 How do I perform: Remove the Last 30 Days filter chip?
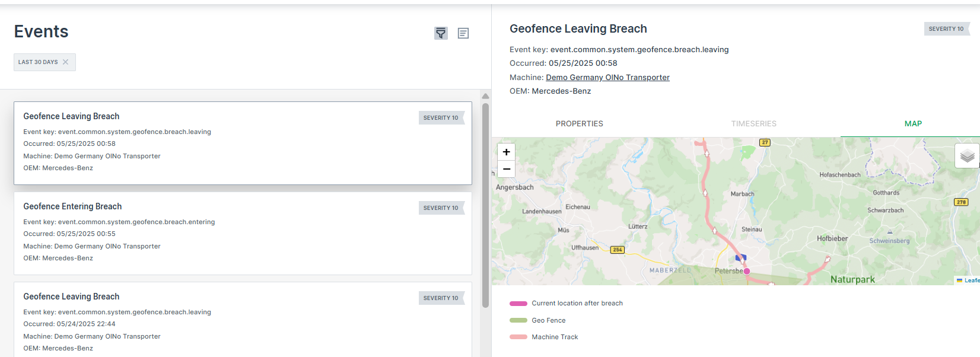pyautogui.click(x=66, y=62)
